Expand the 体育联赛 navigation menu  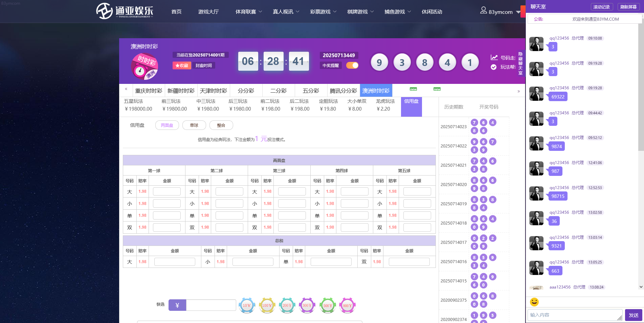pyautogui.click(x=249, y=12)
